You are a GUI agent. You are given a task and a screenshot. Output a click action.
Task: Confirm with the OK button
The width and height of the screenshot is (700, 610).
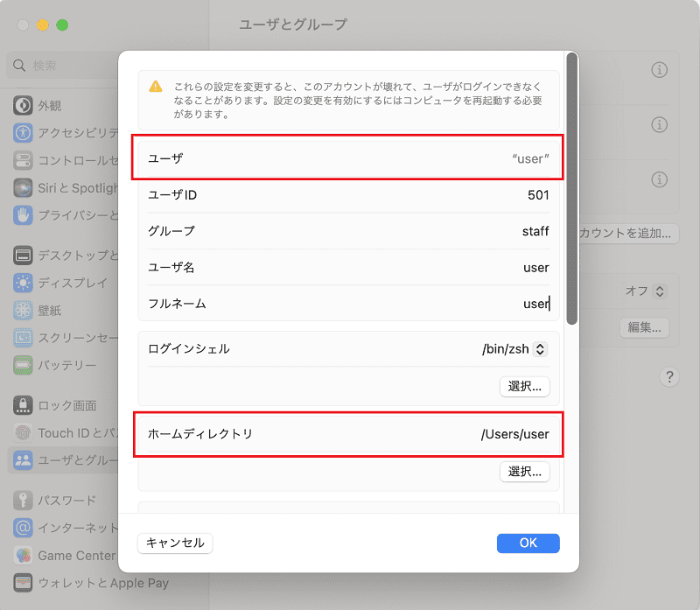pos(528,543)
